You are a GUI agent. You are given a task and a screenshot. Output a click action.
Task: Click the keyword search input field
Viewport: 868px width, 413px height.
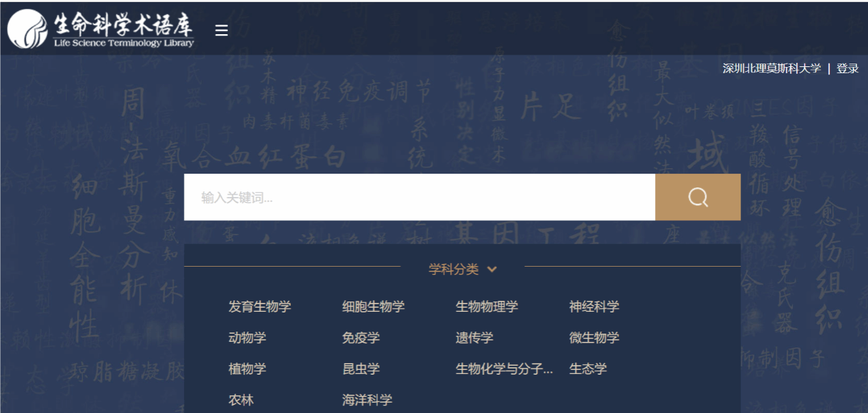419,198
